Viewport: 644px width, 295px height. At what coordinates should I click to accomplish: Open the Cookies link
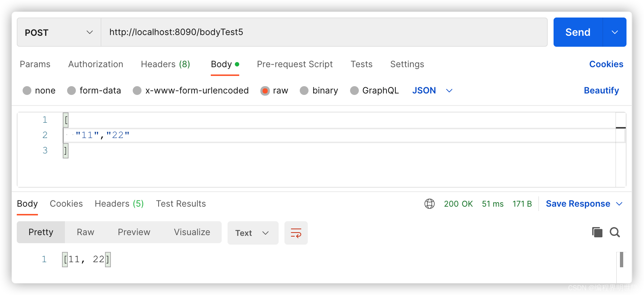(x=606, y=64)
